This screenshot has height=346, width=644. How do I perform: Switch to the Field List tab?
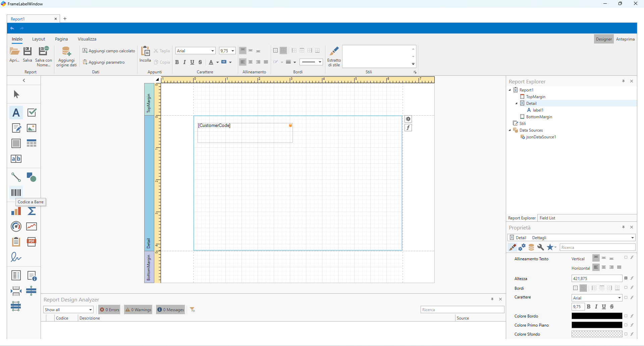[x=547, y=218]
